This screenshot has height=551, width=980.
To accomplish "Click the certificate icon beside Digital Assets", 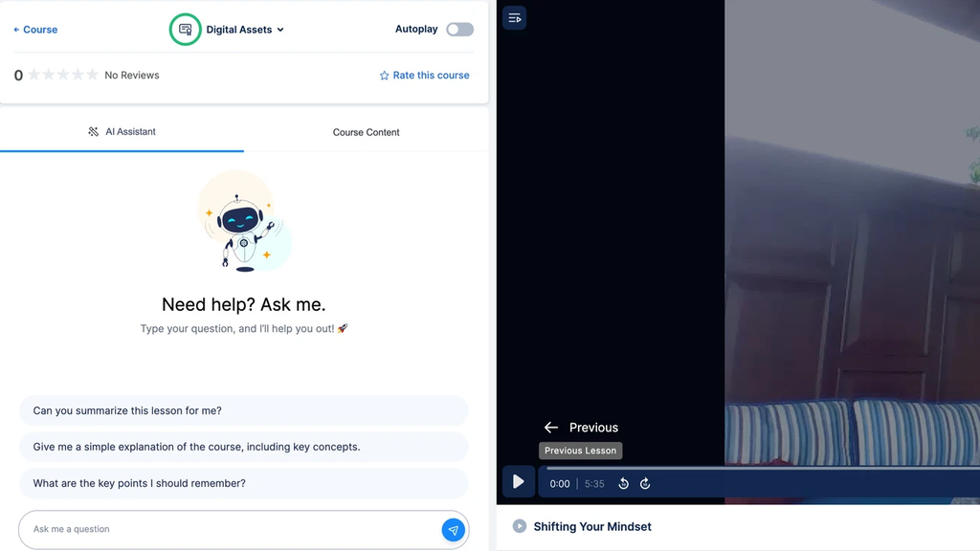I will click(x=185, y=29).
